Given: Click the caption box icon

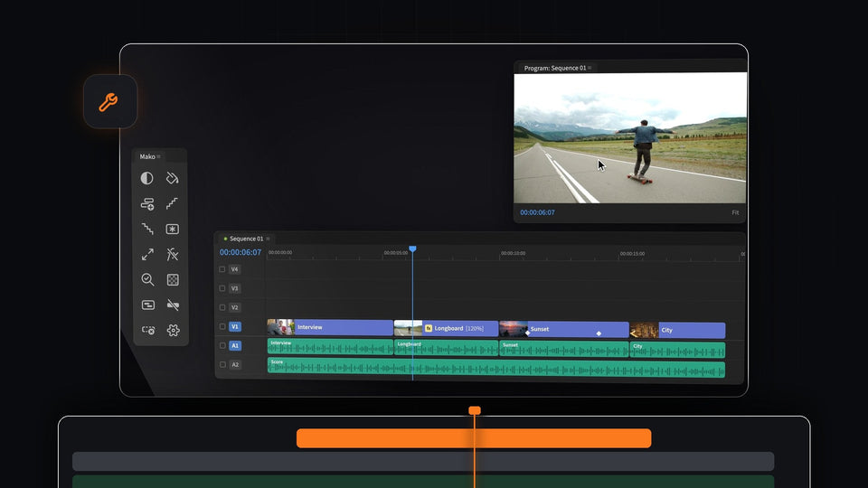Looking at the screenshot, I should click(147, 305).
